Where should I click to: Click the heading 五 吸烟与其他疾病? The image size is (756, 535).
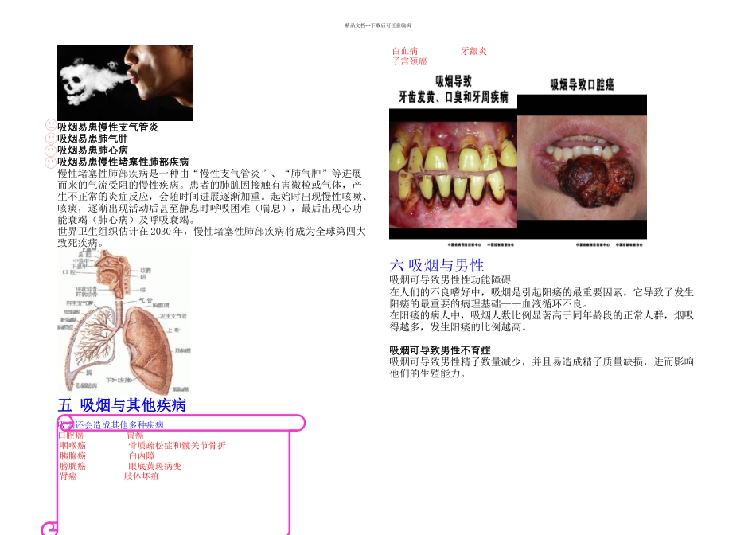tap(122, 405)
